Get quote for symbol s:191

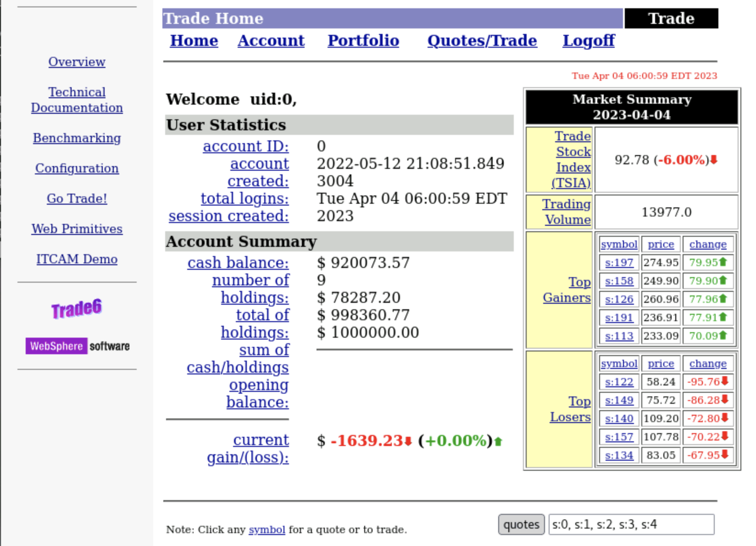point(619,318)
